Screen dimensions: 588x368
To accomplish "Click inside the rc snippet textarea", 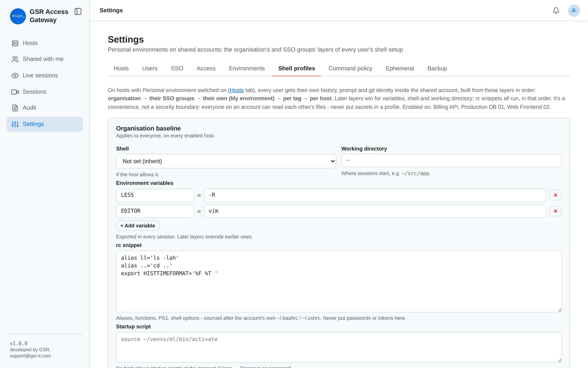I will point(339,281).
